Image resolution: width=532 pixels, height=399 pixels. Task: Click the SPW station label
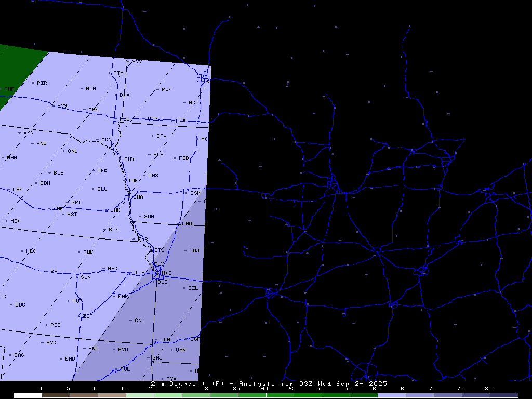[162, 136]
